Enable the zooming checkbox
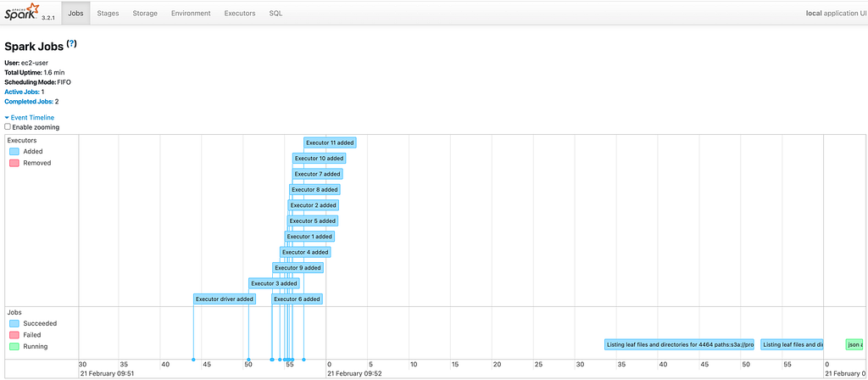868x380 pixels. pyautogui.click(x=8, y=127)
